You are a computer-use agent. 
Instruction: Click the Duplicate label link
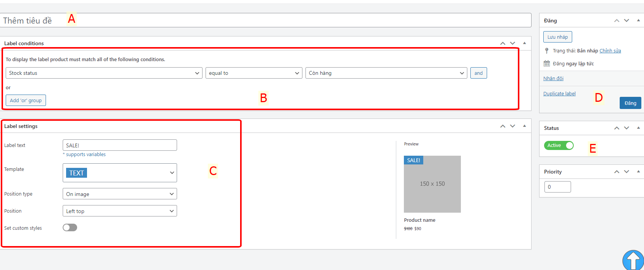coord(559,93)
